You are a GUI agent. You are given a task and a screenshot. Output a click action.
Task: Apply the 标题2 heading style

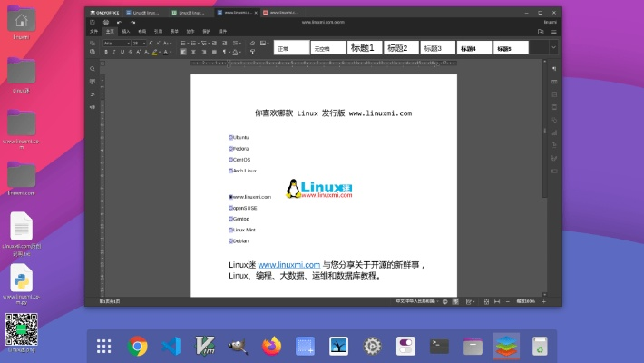click(x=401, y=48)
